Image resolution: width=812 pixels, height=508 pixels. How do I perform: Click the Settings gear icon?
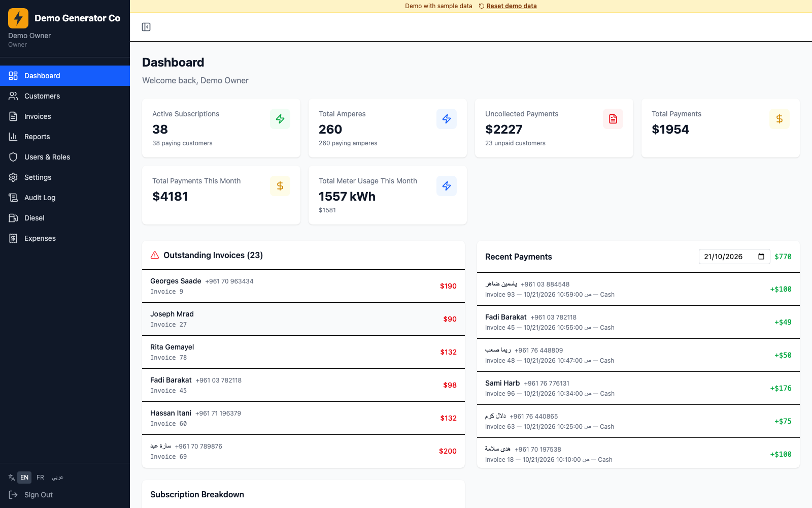pyautogui.click(x=13, y=177)
